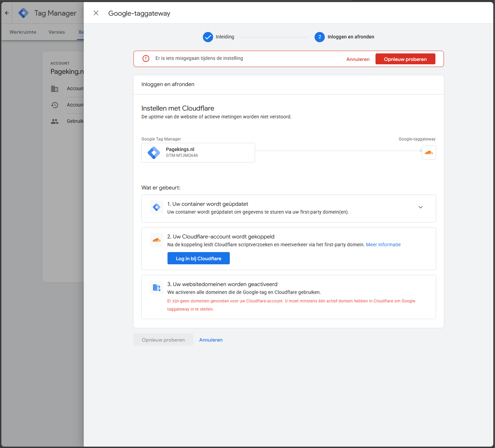Select the Inleiding step label
Viewport: 495px width, 448px height.
point(225,37)
